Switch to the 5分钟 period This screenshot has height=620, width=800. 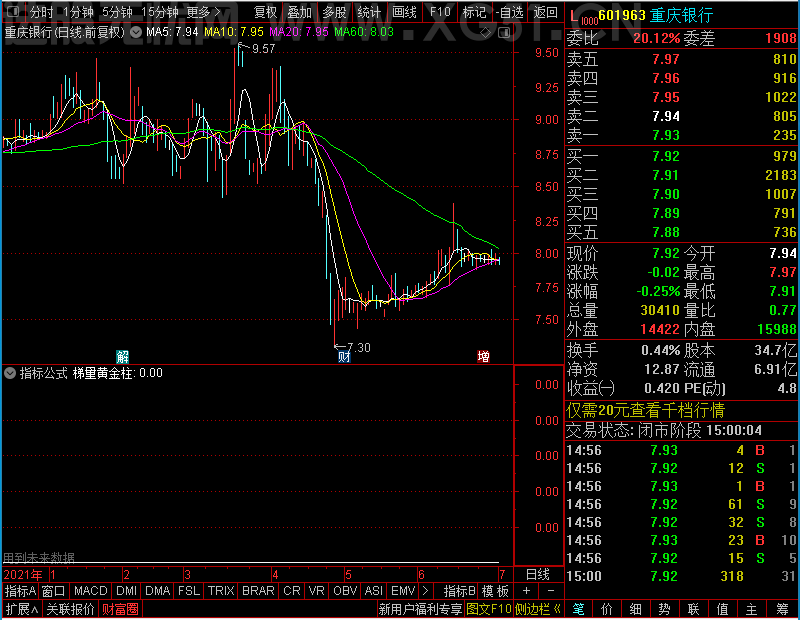[117, 12]
